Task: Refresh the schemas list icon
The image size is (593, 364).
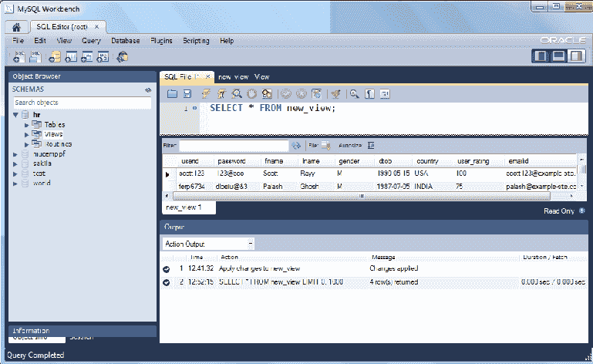Action: pos(148,89)
